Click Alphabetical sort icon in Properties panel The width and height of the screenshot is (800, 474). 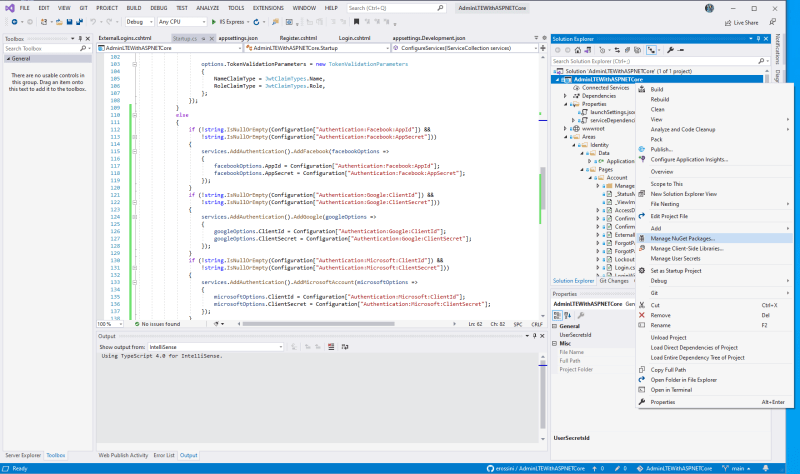point(567,315)
